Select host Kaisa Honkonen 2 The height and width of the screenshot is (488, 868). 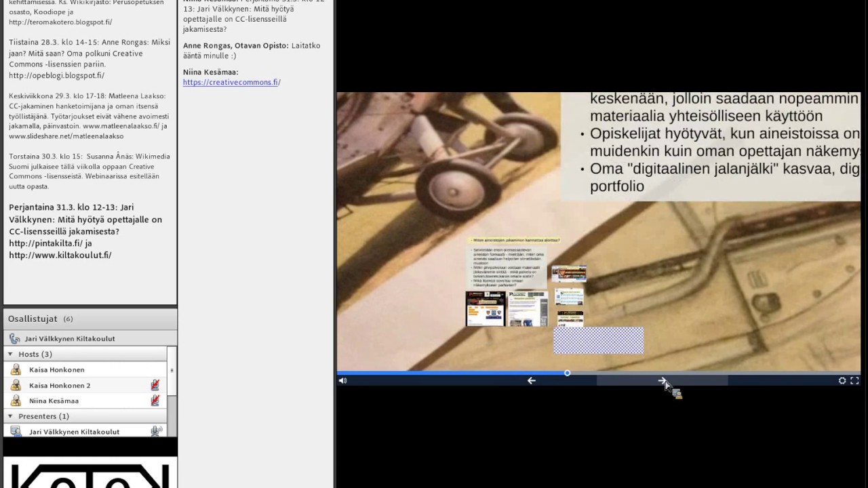click(x=85, y=385)
